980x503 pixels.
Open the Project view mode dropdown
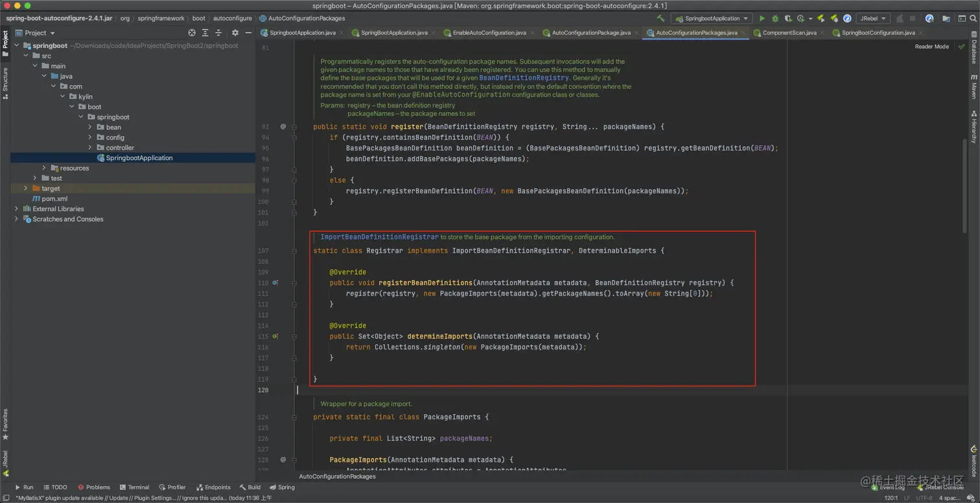pos(35,32)
